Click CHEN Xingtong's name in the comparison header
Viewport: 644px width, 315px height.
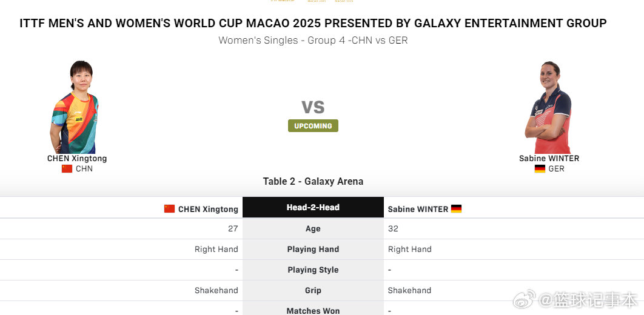pos(208,210)
